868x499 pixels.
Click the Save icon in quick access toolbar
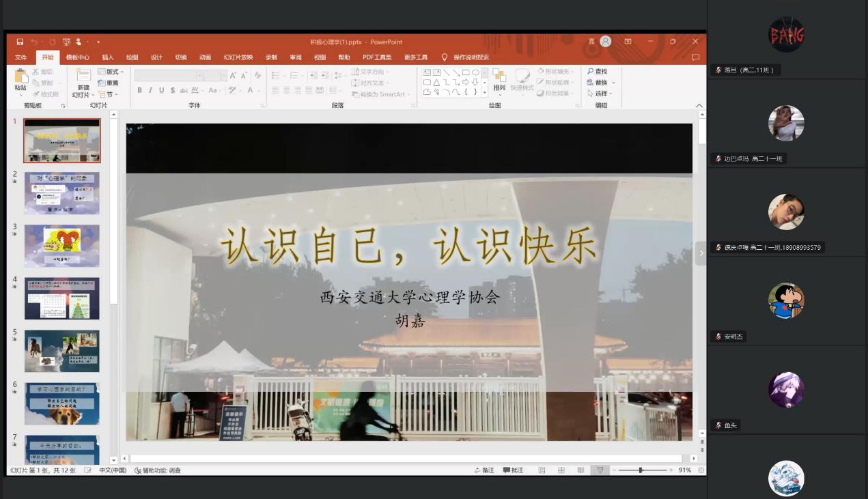point(20,42)
